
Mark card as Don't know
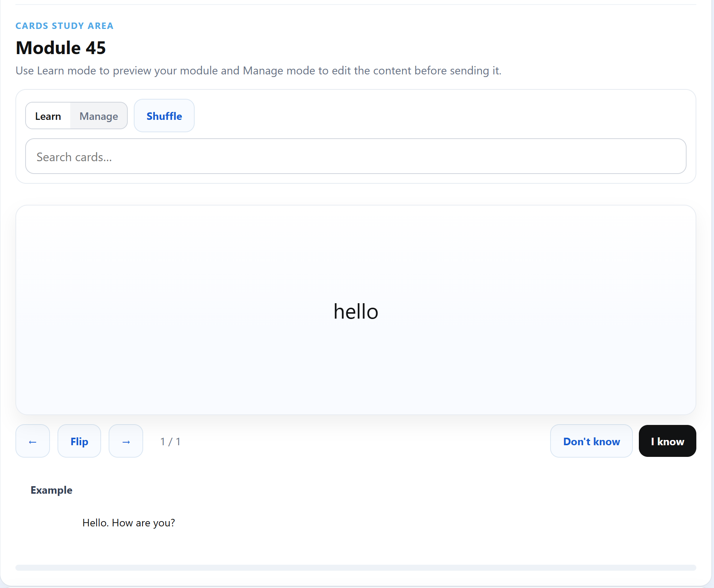tap(591, 441)
